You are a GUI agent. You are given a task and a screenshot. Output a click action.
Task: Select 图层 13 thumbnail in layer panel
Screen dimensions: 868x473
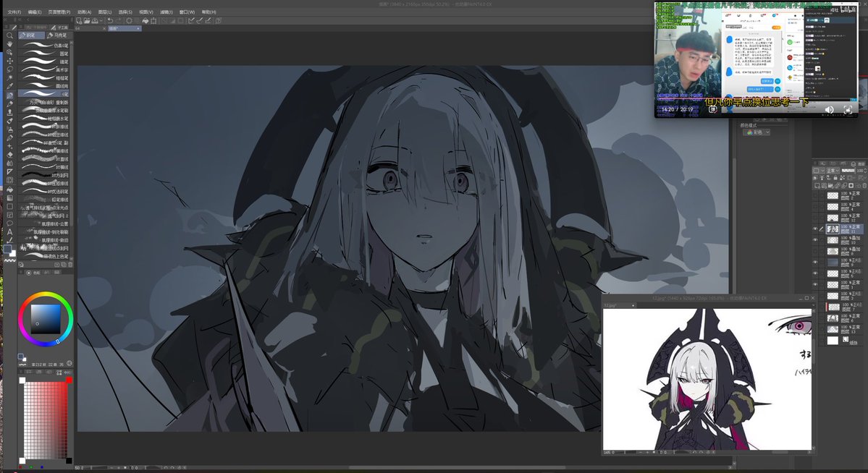[833, 330]
